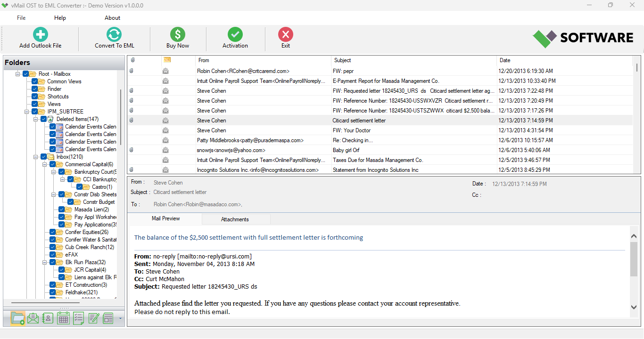
Task: Open the About menu item
Action: 112,18
